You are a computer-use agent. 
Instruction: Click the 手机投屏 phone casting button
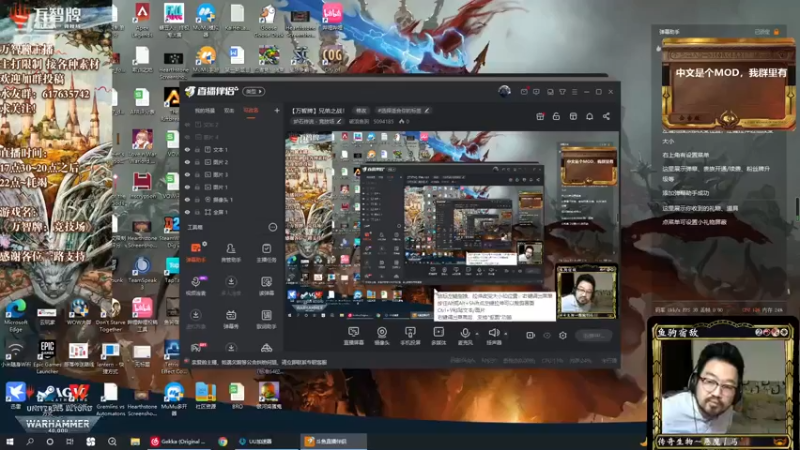410,336
